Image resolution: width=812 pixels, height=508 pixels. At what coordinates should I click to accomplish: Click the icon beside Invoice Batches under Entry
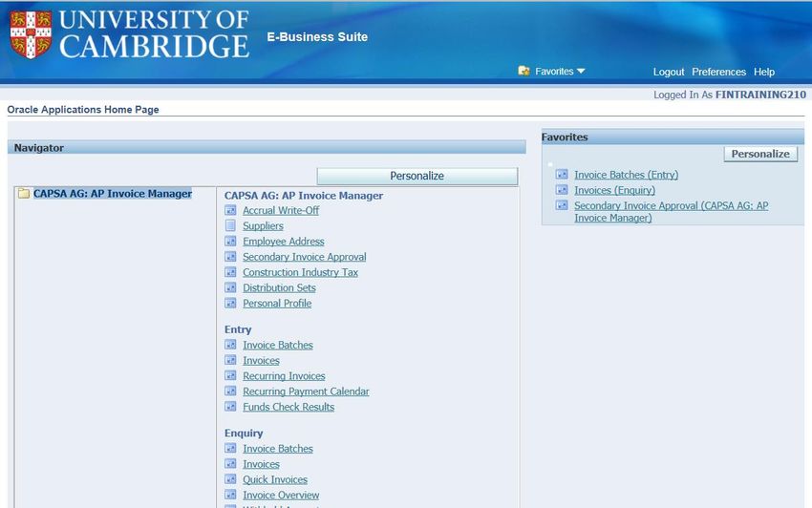point(230,345)
